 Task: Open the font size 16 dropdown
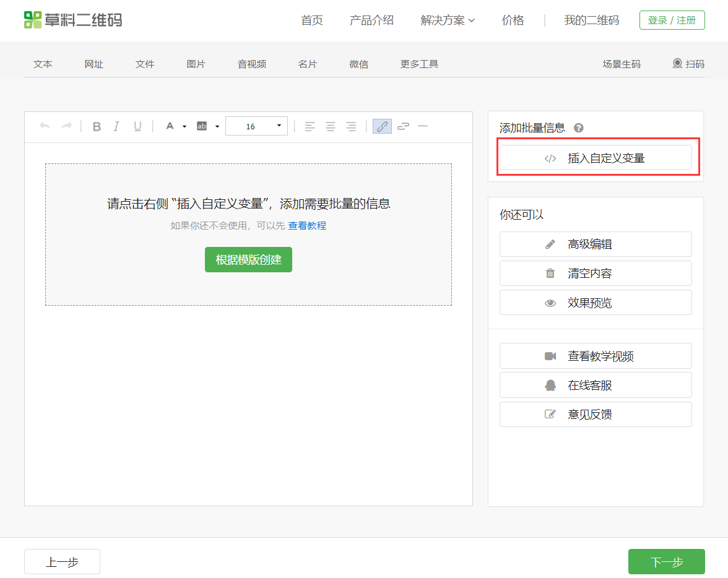pyautogui.click(x=256, y=126)
